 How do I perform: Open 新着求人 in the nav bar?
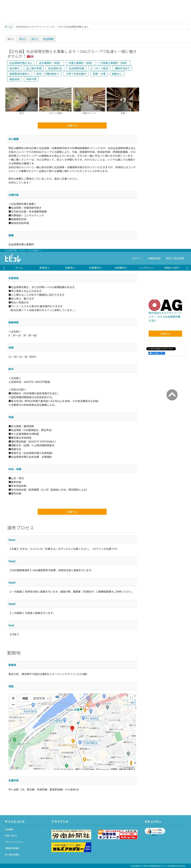44,268
